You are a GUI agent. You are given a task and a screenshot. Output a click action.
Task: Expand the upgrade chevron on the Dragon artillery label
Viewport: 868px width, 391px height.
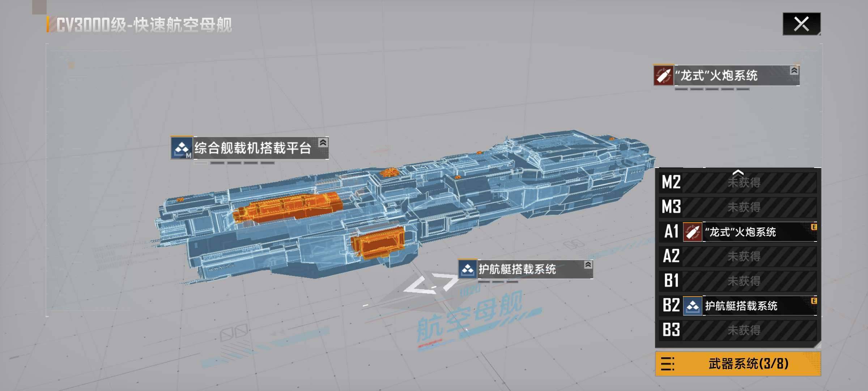coord(794,71)
